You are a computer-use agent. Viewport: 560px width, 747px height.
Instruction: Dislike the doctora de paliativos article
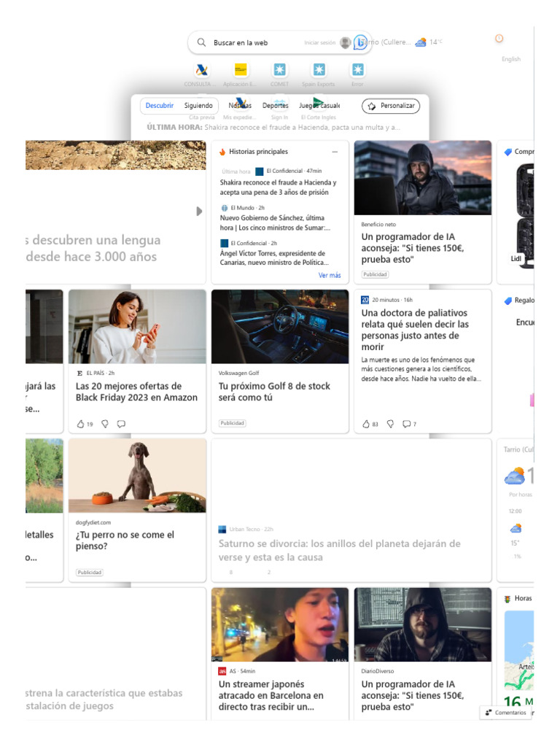pyautogui.click(x=390, y=424)
